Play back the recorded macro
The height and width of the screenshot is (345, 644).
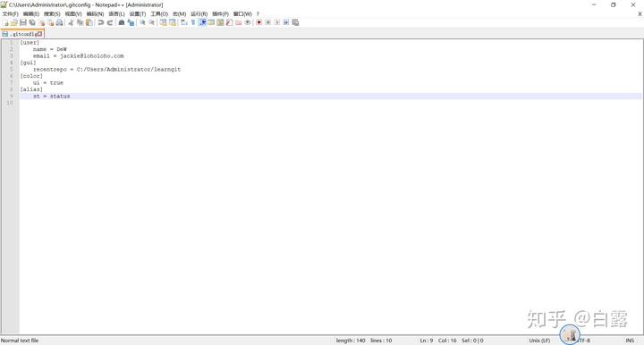(x=277, y=22)
